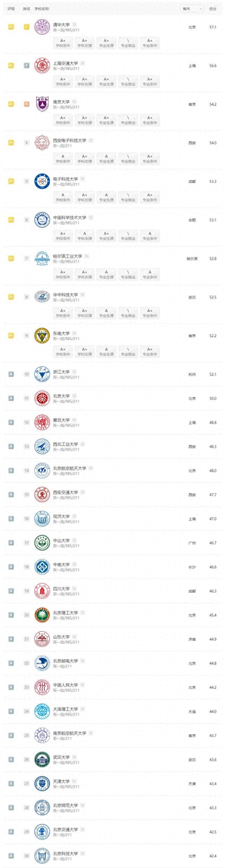This screenshot has width=225, height=868.
Task: Open the 复旦大学 name link
Action: tap(61, 420)
